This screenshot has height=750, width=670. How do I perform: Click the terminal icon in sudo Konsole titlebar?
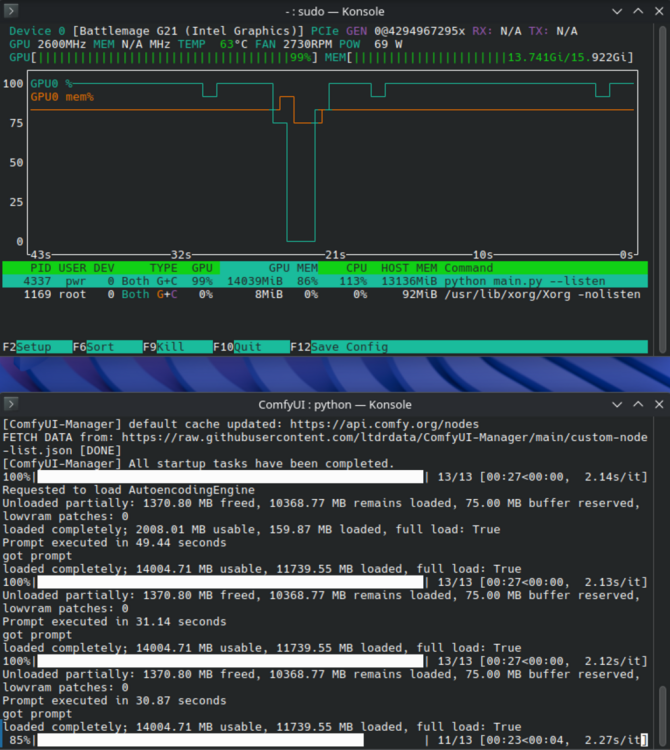pyautogui.click(x=11, y=11)
